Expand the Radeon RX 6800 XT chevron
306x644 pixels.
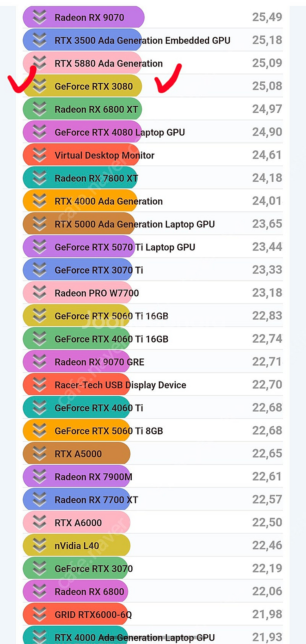(x=40, y=109)
